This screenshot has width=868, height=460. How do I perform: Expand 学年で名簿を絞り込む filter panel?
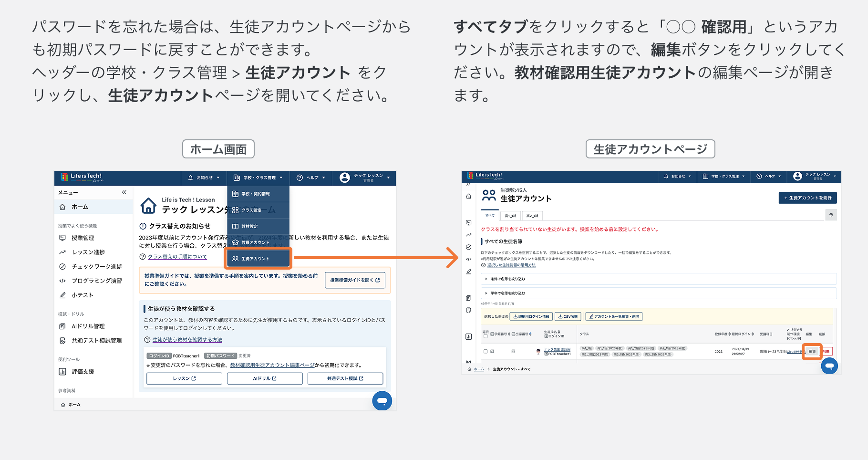click(x=659, y=293)
